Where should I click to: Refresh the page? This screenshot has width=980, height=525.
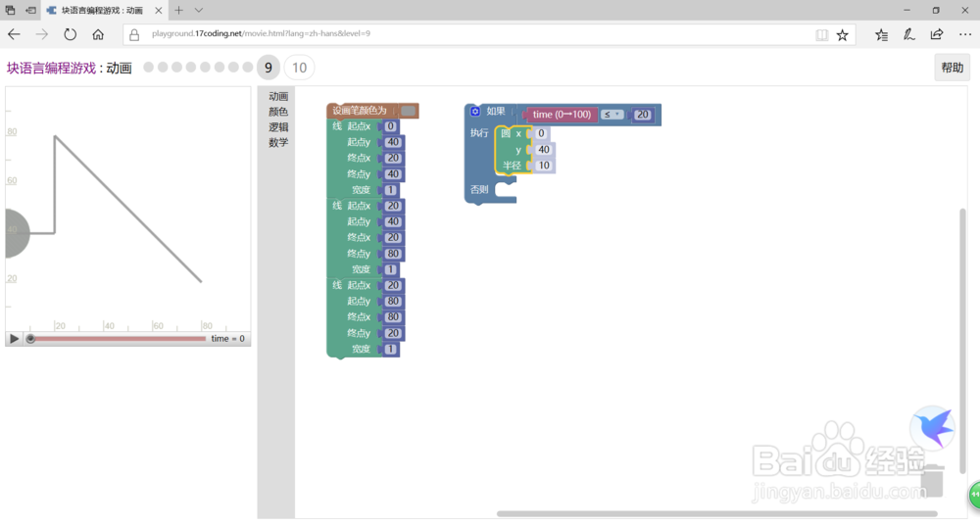point(70,34)
